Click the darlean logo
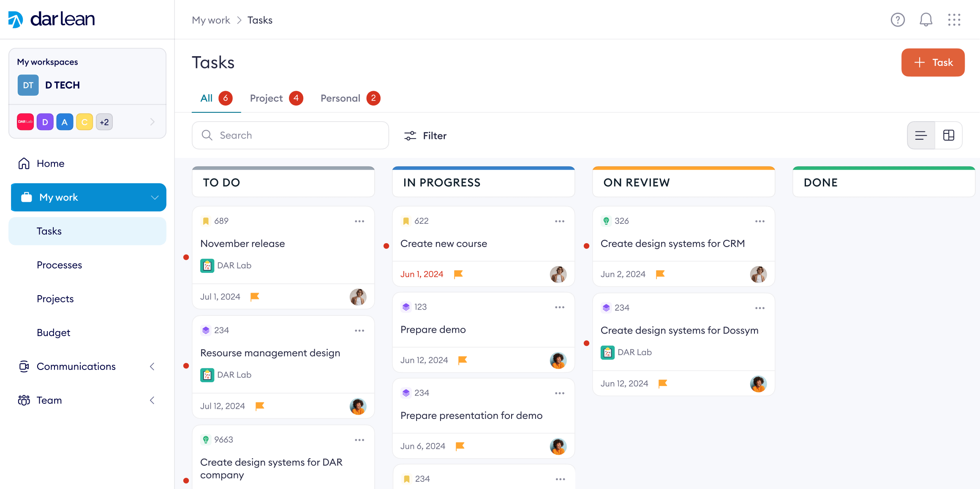This screenshot has height=489, width=980. 52,19
